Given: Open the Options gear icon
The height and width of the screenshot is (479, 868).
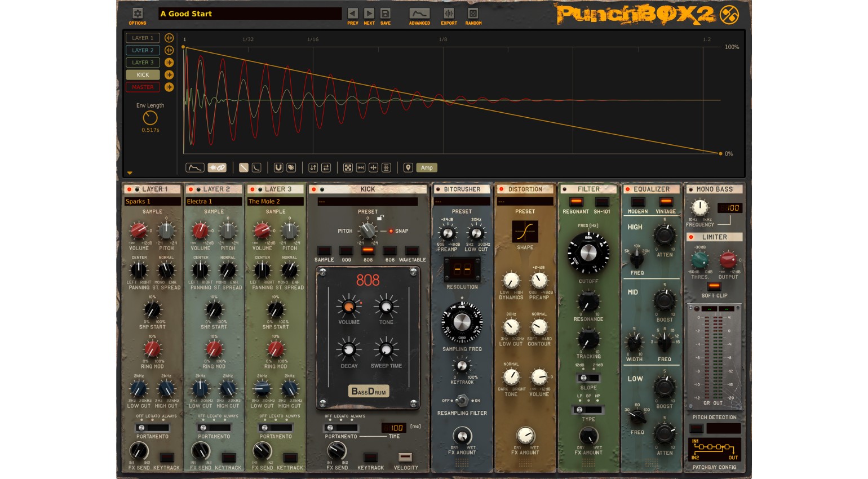Looking at the screenshot, I should coord(138,14).
